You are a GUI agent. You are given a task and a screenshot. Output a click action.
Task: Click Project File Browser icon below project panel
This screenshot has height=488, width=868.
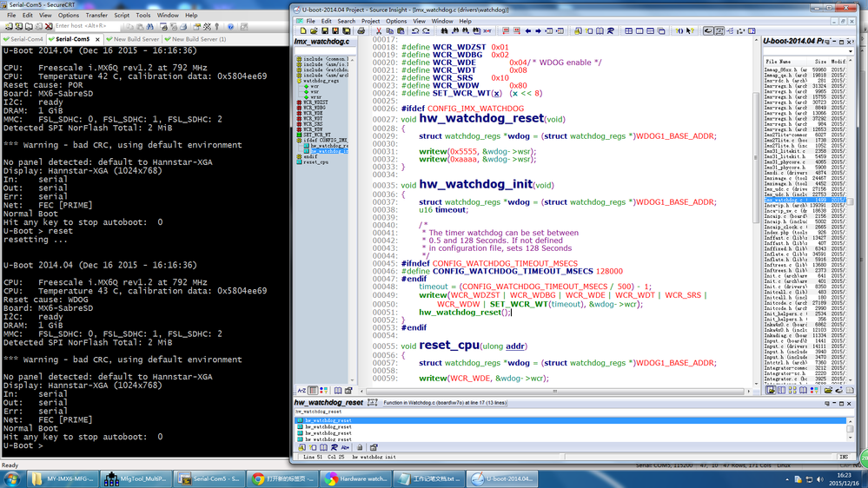point(771,390)
